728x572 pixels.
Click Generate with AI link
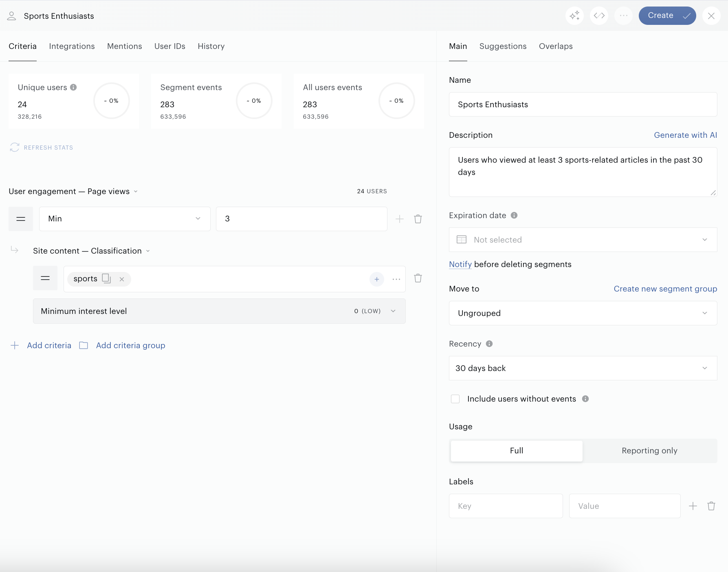tap(685, 135)
